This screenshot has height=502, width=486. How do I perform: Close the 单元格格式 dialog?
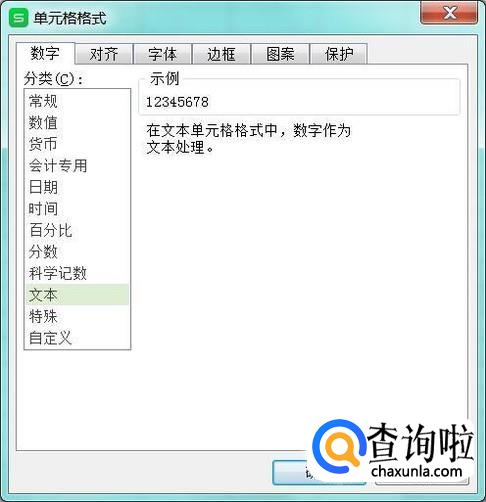[x=449, y=13]
